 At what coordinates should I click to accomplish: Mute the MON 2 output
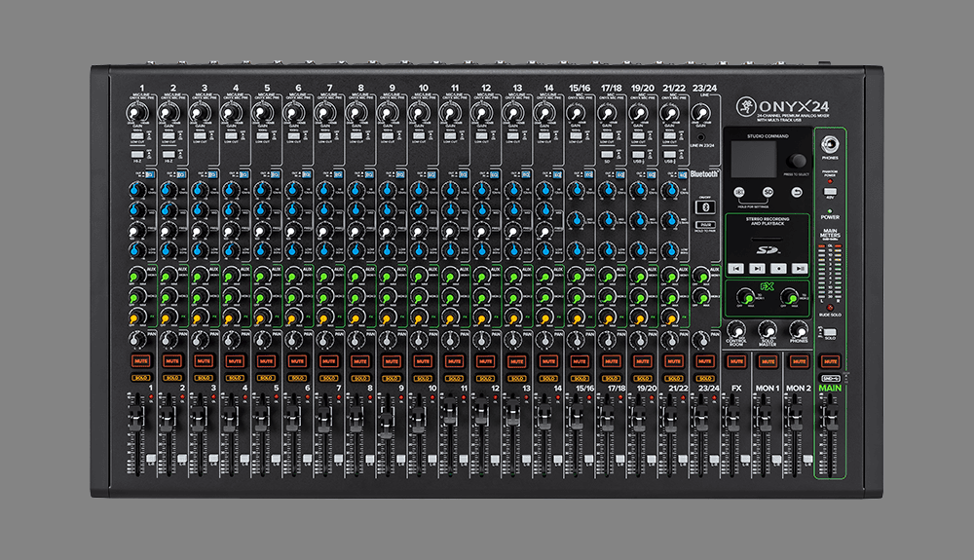coord(799,360)
